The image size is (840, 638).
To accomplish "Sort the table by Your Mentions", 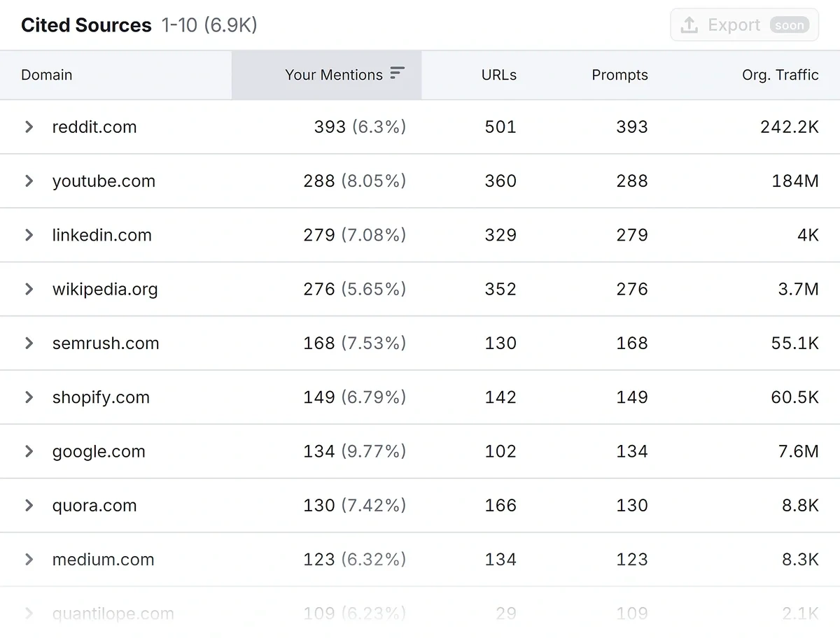I will (x=335, y=75).
